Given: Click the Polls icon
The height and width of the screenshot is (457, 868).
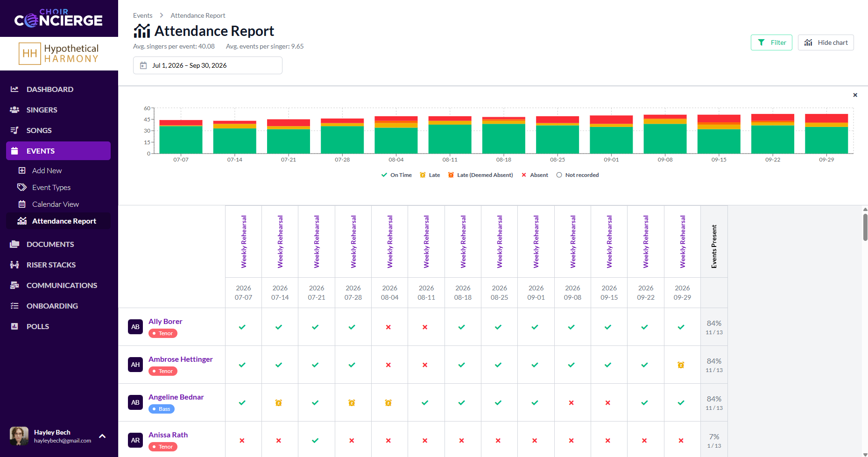Looking at the screenshot, I should pyautogui.click(x=14, y=326).
